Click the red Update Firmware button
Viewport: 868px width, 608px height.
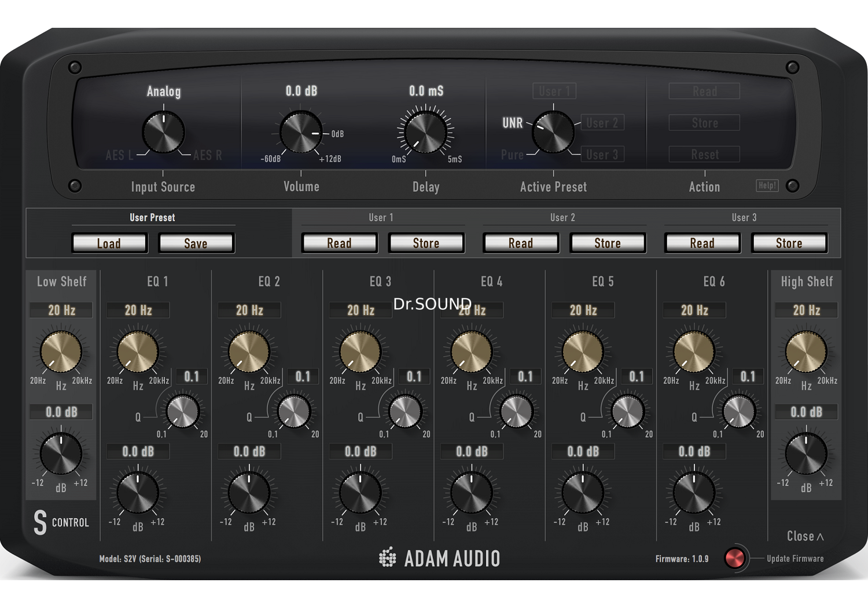click(x=735, y=558)
